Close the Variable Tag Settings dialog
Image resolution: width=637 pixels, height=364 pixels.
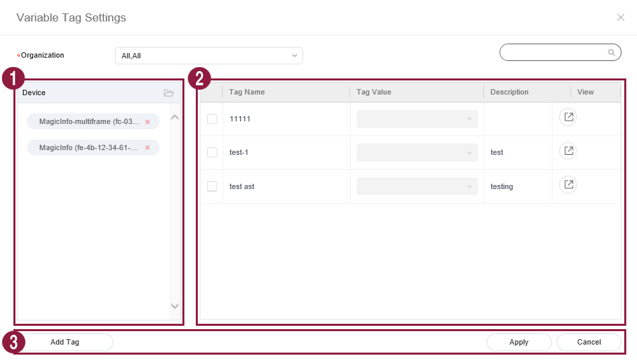click(x=620, y=17)
